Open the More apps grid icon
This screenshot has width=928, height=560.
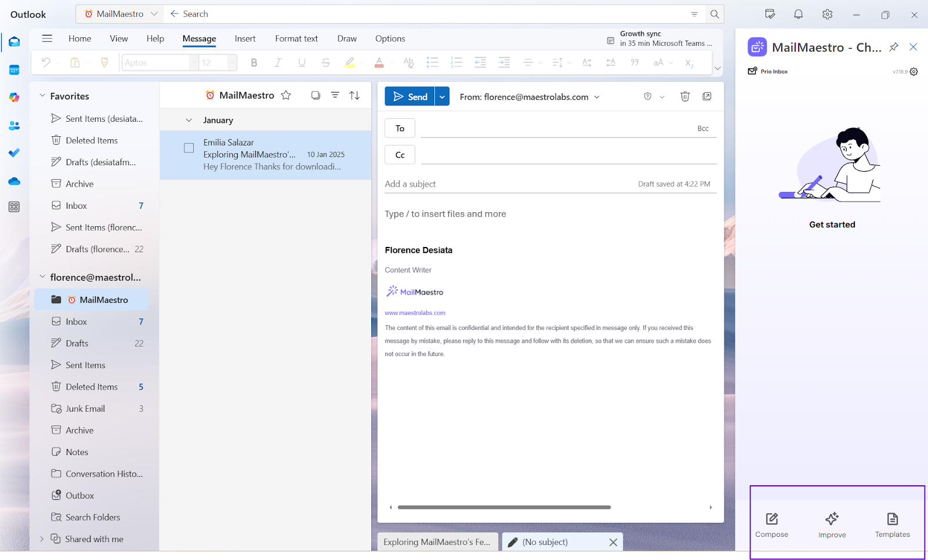pyautogui.click(x=14, y=207)
